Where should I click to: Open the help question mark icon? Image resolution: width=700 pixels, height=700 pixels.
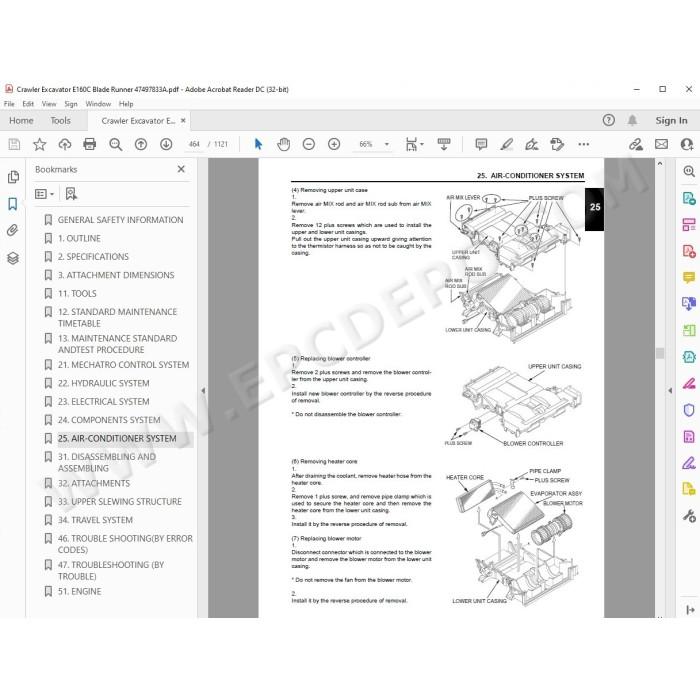click(608, 120)
